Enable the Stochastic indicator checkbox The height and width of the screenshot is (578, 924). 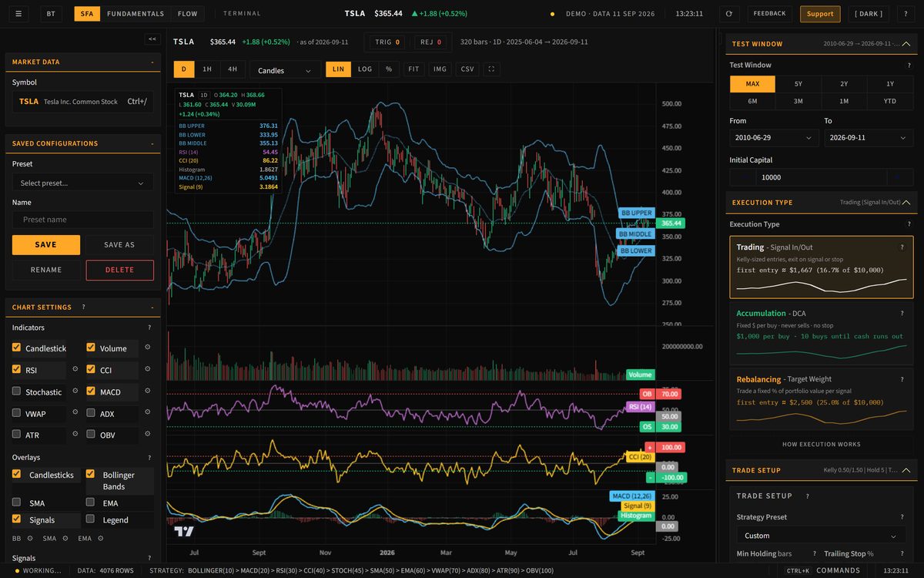click(17, 391)
